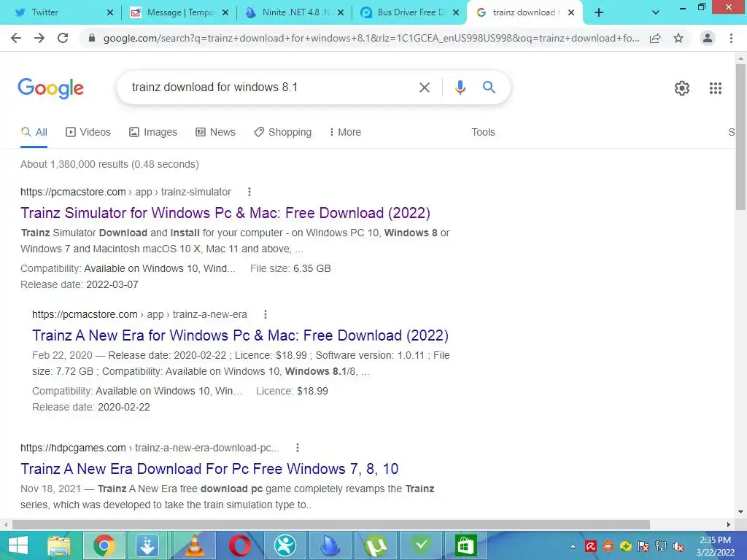The image size is (747, 560).
Task: Switch to Videos results
Action: (x=88, y=132)
